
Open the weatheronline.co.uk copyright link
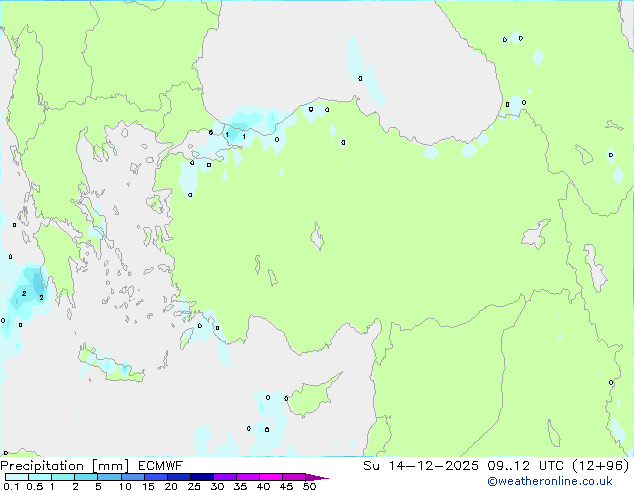[x=549, y=481]
